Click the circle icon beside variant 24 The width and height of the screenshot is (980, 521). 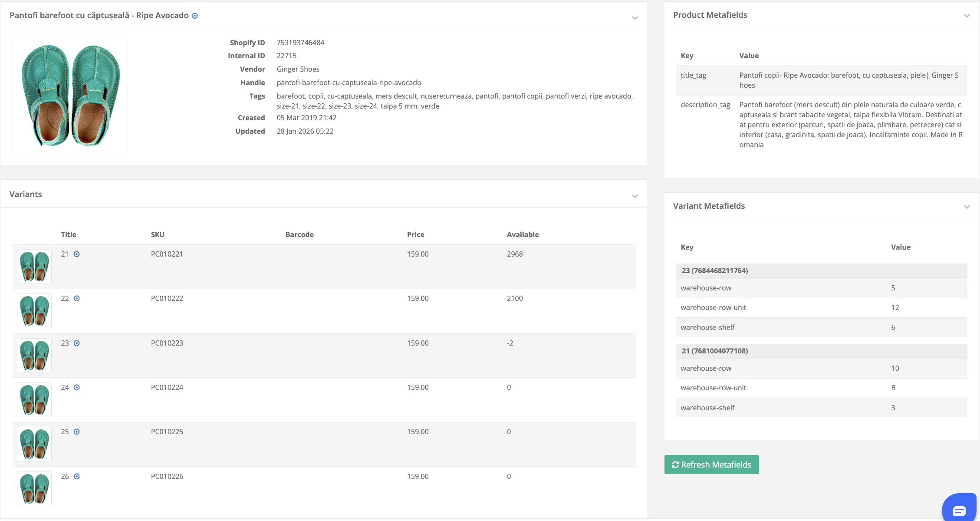(77, 388)
